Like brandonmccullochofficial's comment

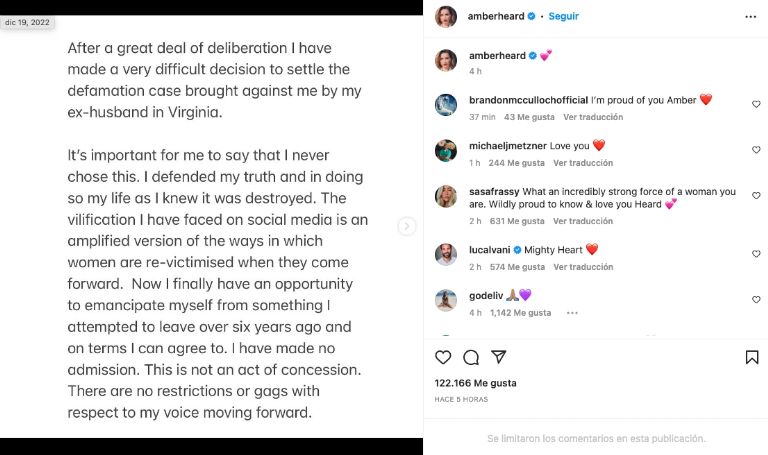click(x=756, y=105)
